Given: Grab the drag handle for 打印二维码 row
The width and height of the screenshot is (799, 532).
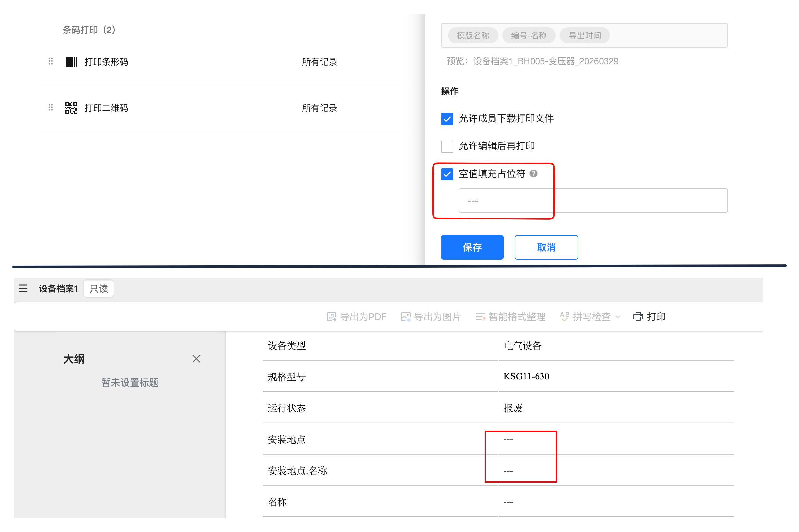Looking at the screenshot, I should point(51,108).
